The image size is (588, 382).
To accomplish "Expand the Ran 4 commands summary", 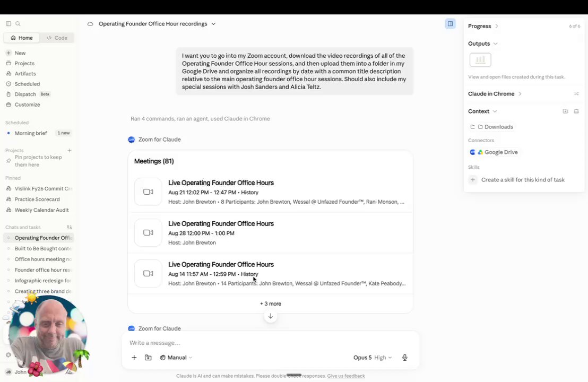I will click(x=200, y=118).
